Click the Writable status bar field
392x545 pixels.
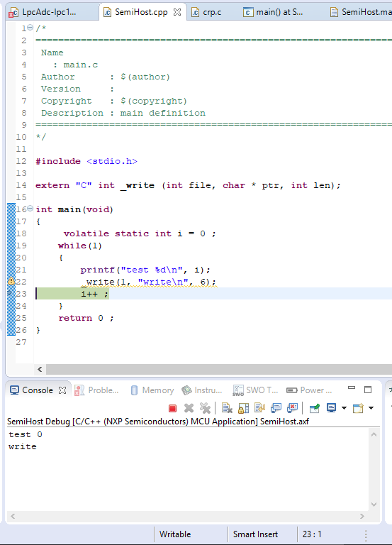pyautogui.click(x=175, y=534)
